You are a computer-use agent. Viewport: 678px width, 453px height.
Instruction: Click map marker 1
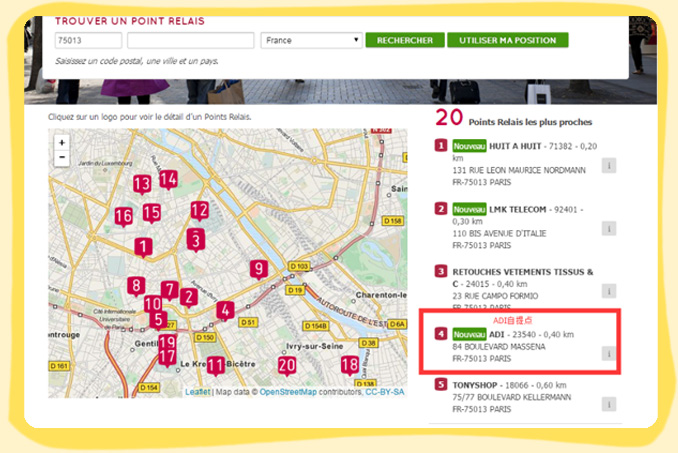tap(143, 248)
